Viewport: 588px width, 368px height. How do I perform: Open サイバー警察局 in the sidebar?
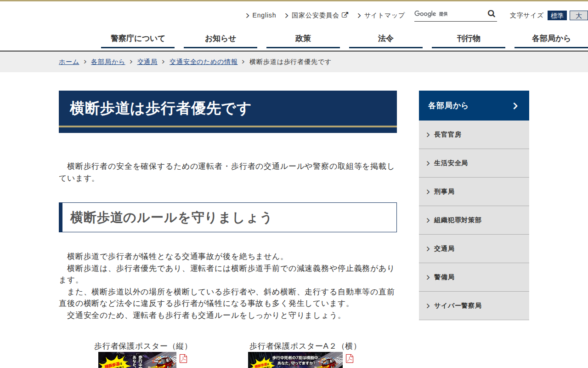(x=474, y=306)
